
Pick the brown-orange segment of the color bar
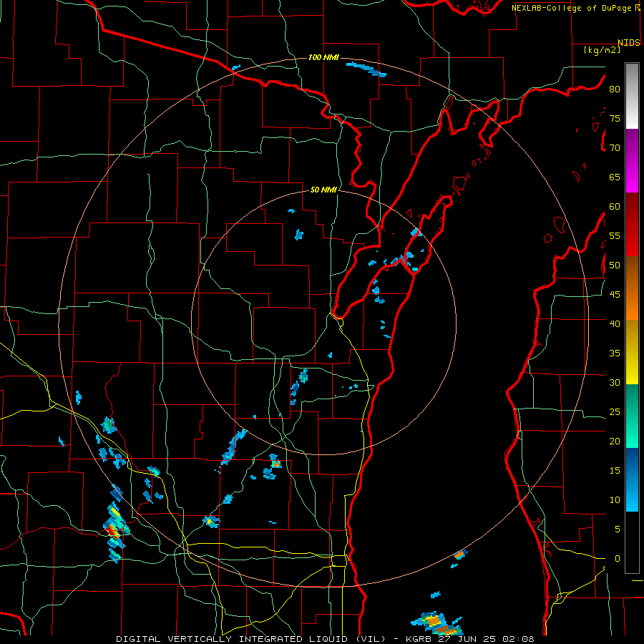click(632, 288)
